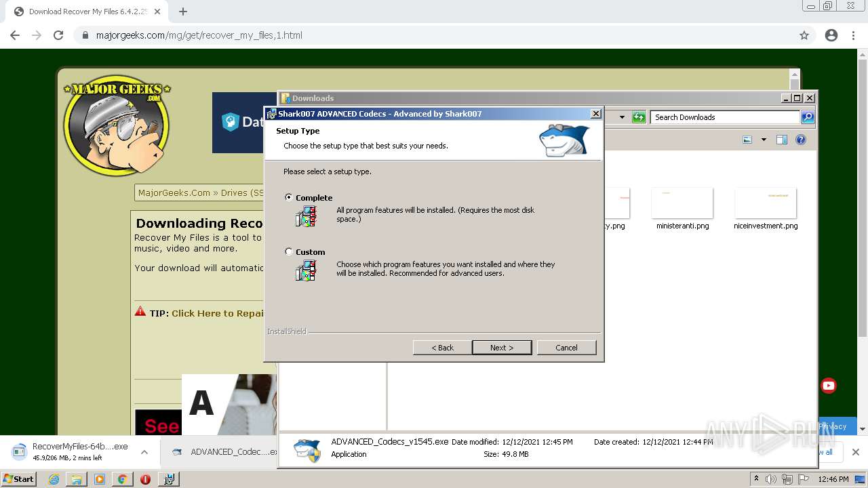Image resolution: width=868 pixels, height=488 pixels.
Task: Click the red warning triangle TIP icon
Action: pos(140,312)
